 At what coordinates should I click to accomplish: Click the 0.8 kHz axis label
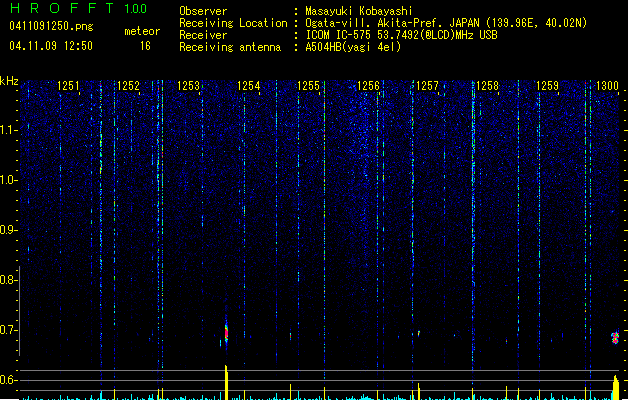(x=9, y=280)
